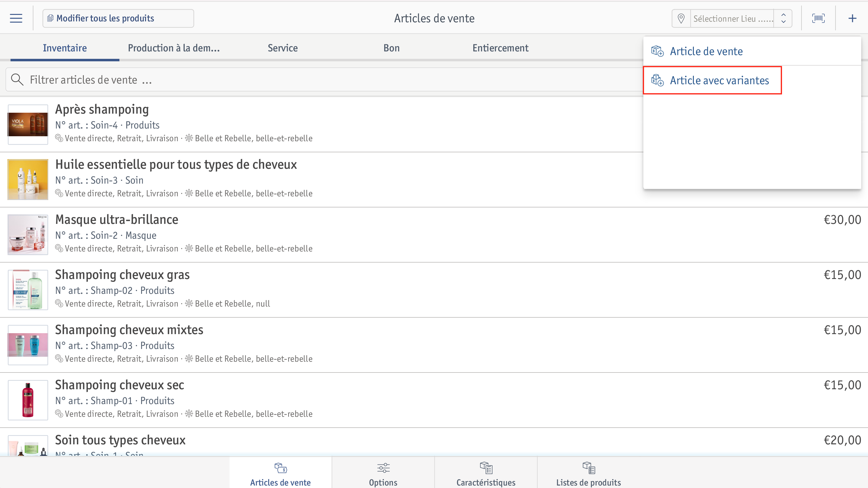Click sales channel icon under Masque ultra-brillance

pyautogui.click(x=59, y=248)
